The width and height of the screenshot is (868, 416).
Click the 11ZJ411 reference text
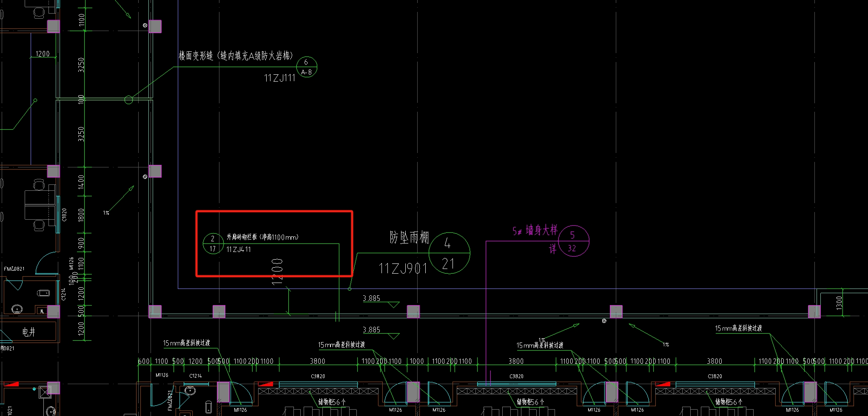239,249
